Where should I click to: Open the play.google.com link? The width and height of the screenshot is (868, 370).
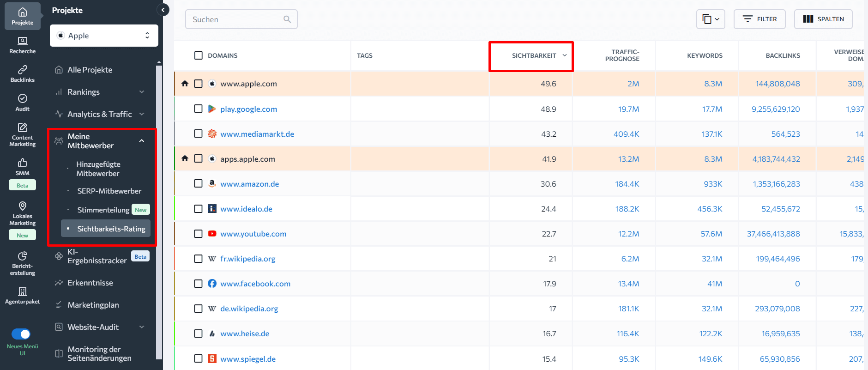(248, 109)
